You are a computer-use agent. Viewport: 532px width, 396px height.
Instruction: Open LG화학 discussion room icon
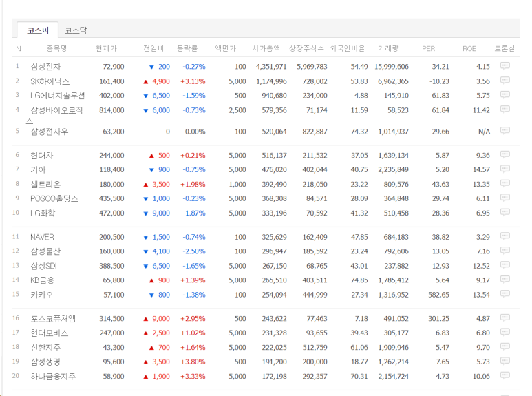(x=505, y=212)
